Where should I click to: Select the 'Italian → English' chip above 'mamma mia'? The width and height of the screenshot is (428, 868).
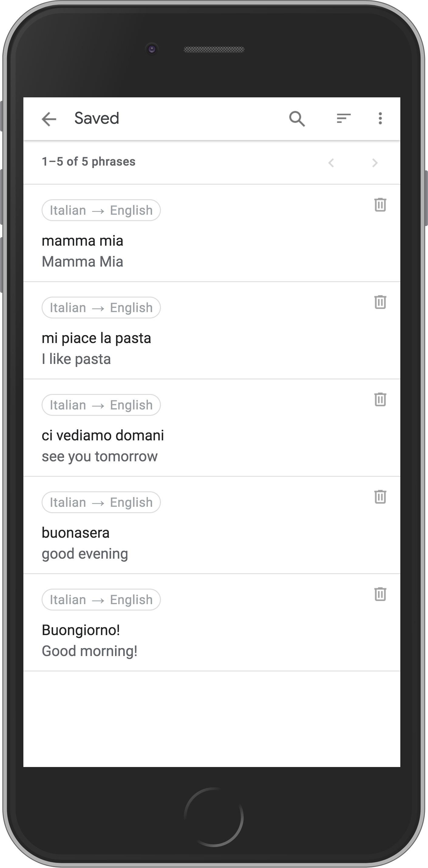(x=101, y=210)
